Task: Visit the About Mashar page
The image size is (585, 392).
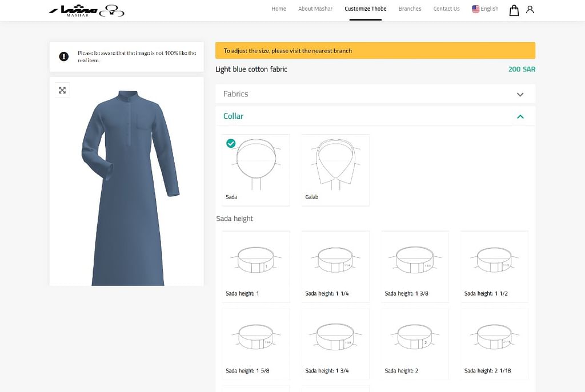Action: click(315, 9)
